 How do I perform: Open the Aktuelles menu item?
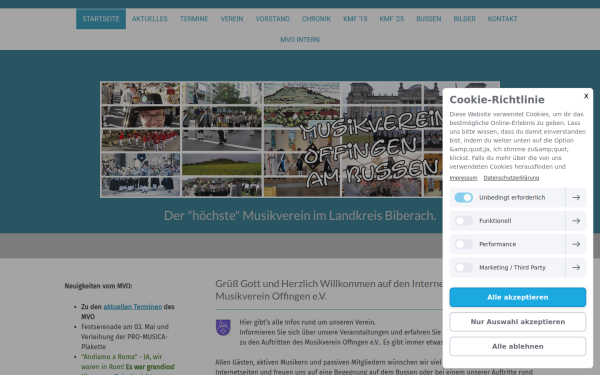[150, 19]
